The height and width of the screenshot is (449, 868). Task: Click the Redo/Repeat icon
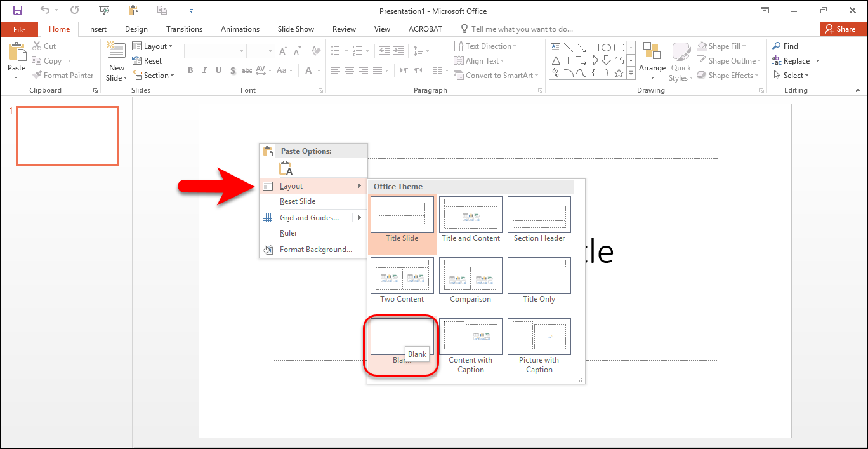point(75,10)
